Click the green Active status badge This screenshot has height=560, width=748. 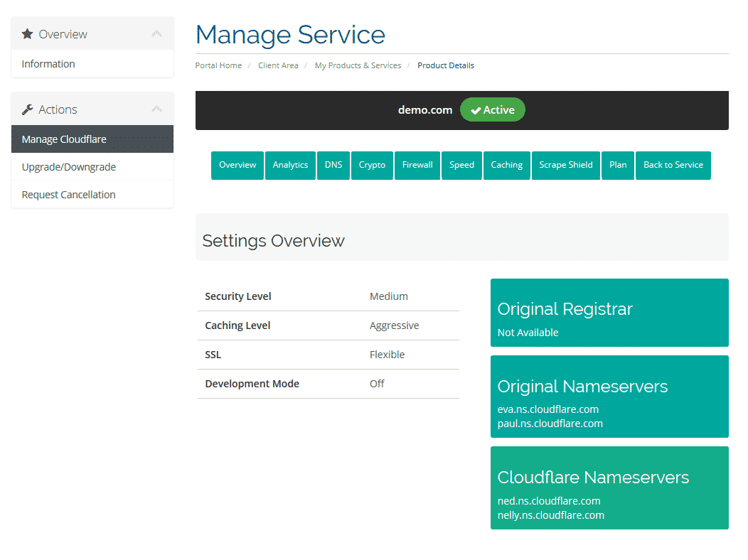(x=493, y=109)
